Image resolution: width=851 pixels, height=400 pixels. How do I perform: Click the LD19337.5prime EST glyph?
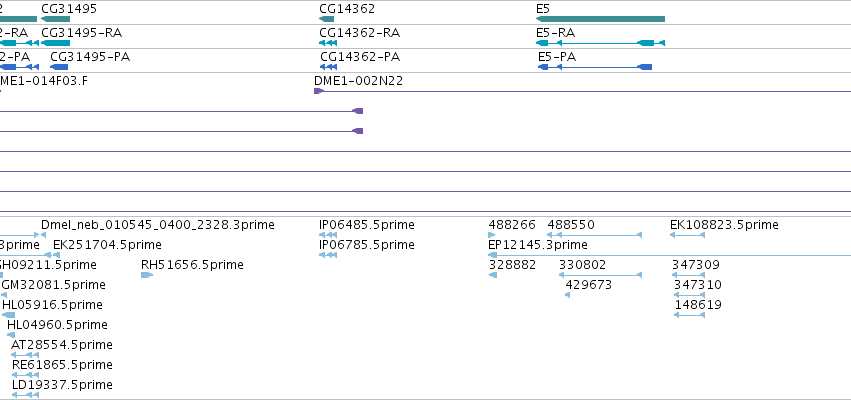click(25, 395)
